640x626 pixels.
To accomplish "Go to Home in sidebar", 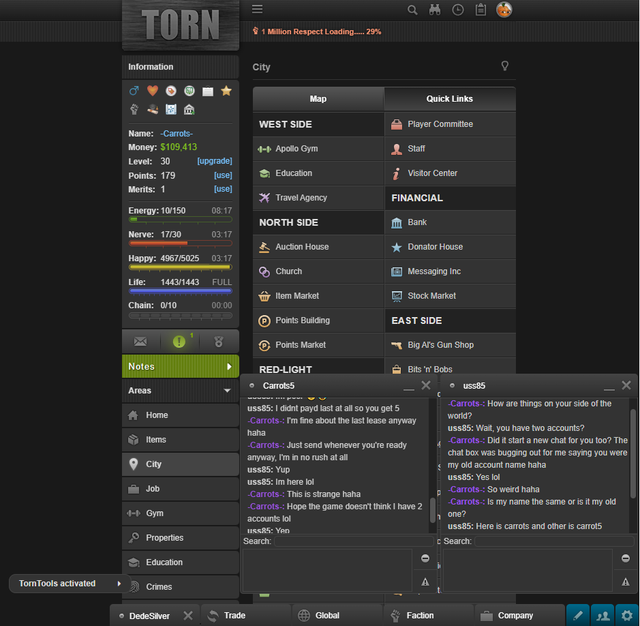I will (x=180, y=415).
